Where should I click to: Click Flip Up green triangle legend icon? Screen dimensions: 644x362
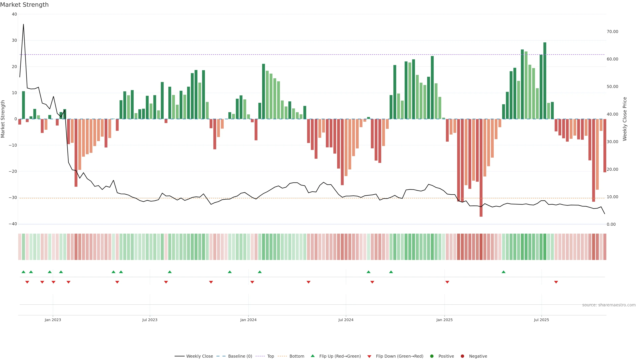point(312,356)
